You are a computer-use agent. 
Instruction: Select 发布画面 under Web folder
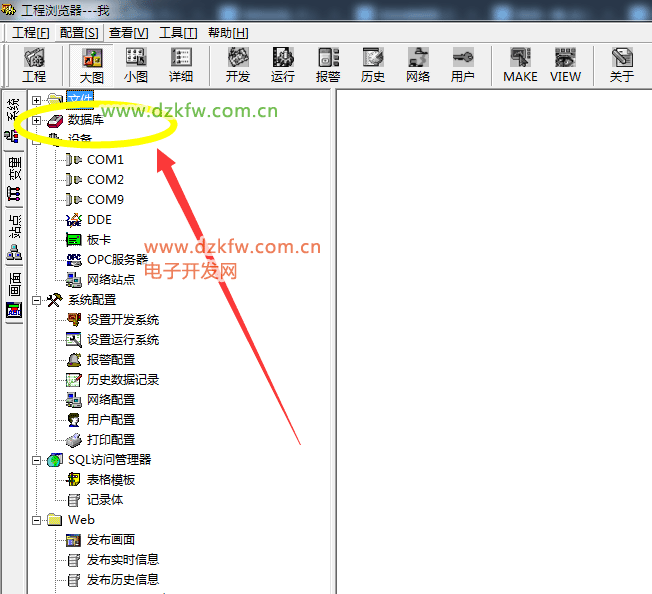[110, 540]
